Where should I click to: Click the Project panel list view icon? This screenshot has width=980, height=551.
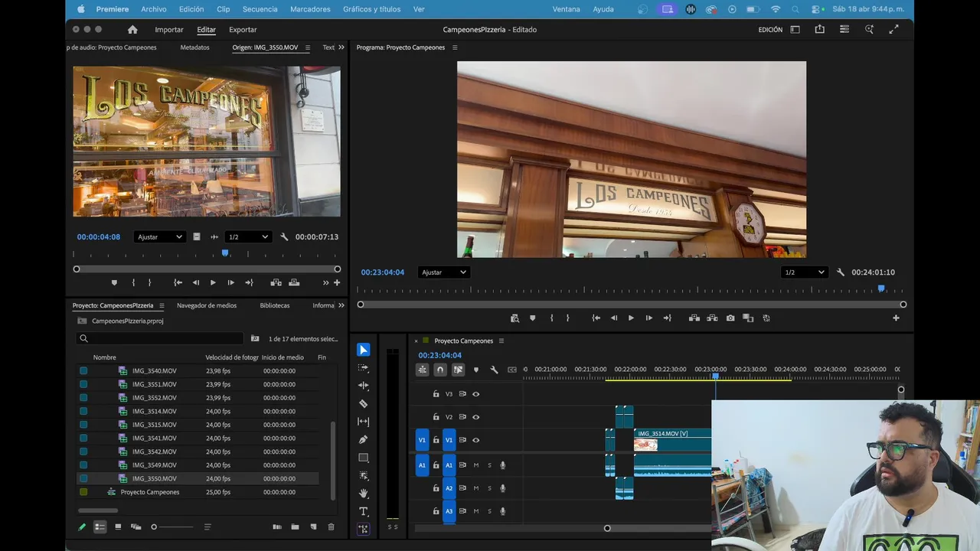100,527
